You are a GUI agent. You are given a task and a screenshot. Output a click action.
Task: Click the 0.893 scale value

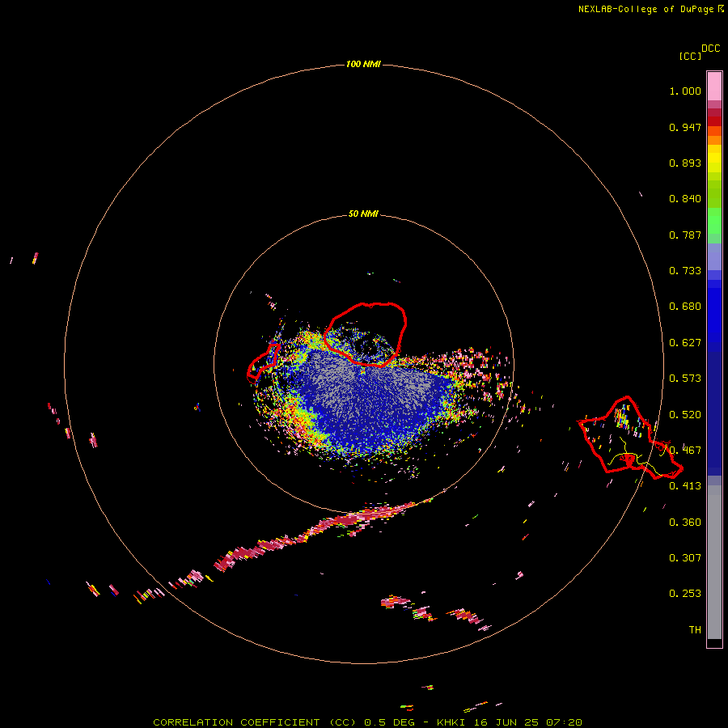pyautogui.click(x=685, y=163)
